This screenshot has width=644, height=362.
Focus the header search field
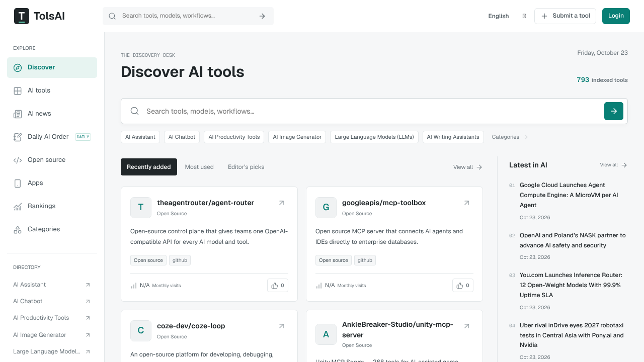point(187,16)
